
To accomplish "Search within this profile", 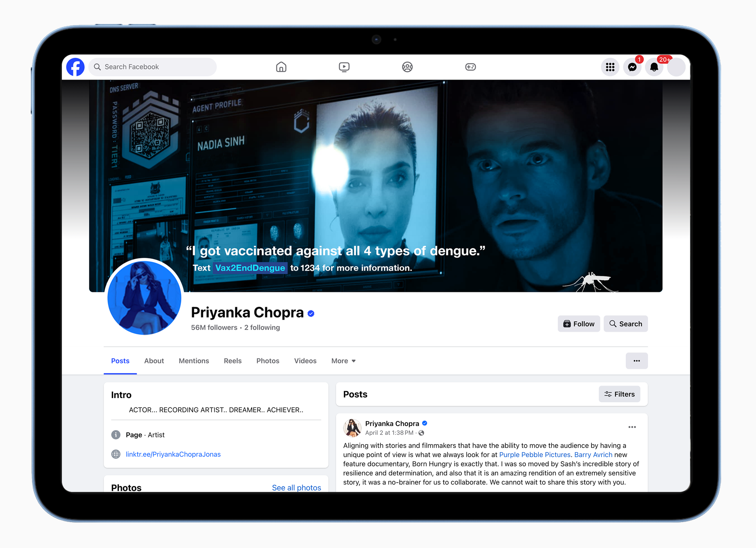I will [626, 324].
